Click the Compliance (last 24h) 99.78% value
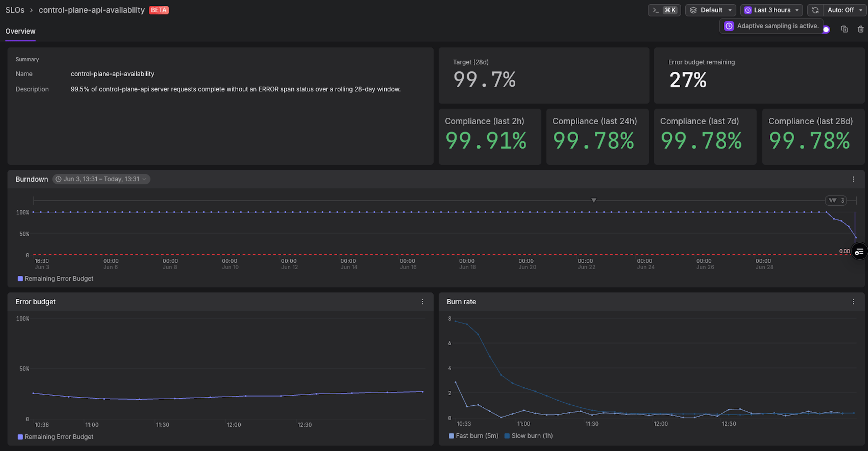868x451 pixels. (593, 140)
